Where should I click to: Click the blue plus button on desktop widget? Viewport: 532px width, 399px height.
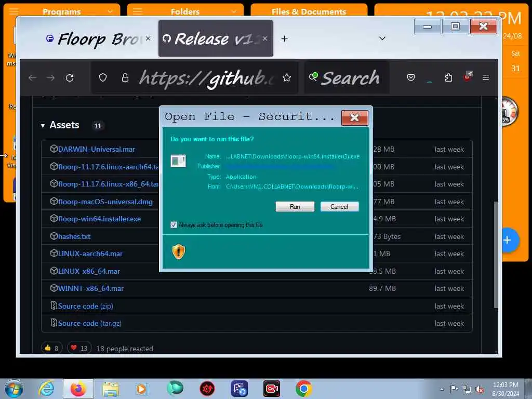[508, 240]
